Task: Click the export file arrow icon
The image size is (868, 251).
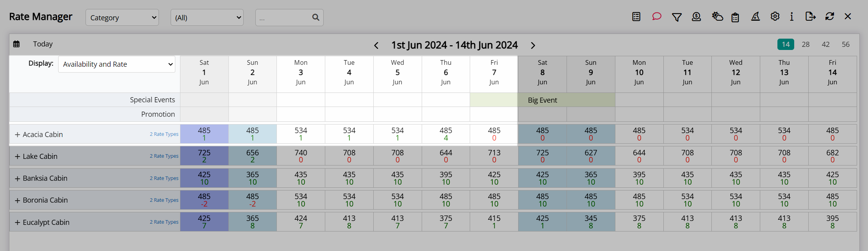Action: tap(811, 16)
